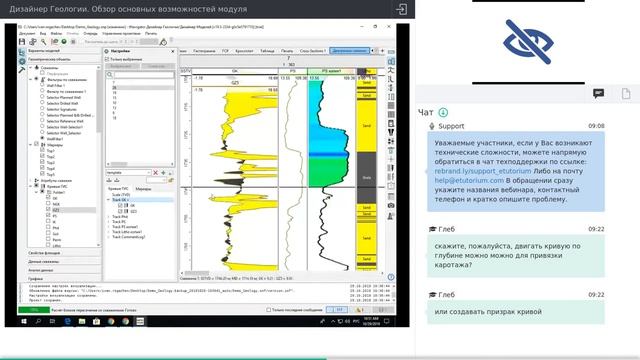Click the exit webinar icon in header

click(x=402, y=9)
